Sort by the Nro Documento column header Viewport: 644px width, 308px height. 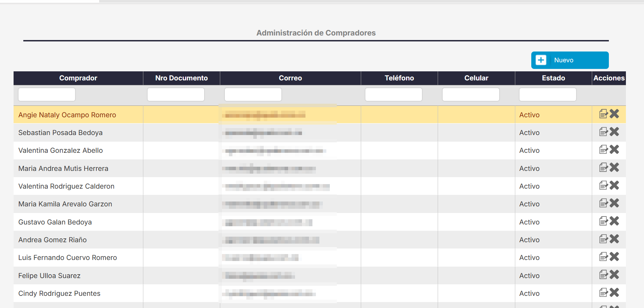(182, 78)
